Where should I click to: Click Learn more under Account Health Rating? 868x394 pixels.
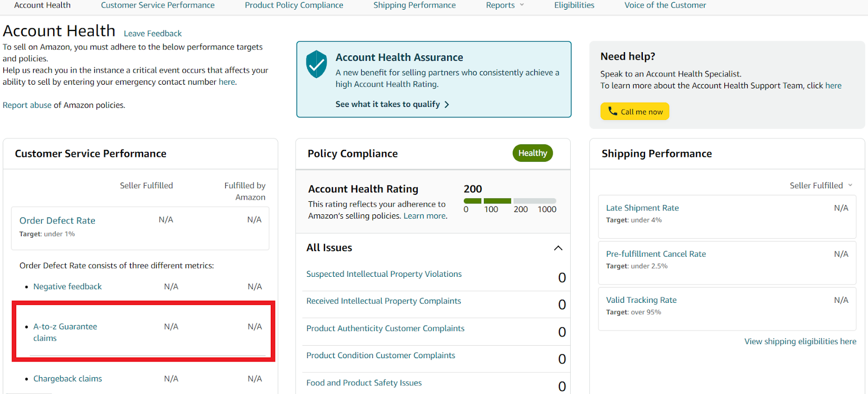click(x=425, y=216)
